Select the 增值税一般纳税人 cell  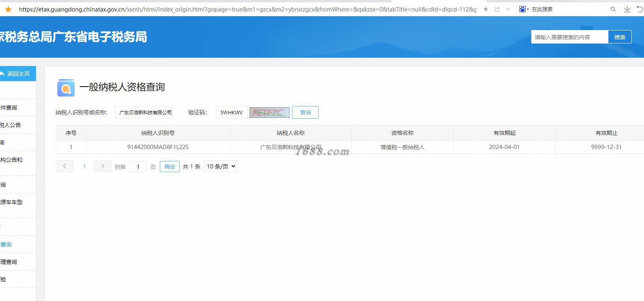[402, 147]
